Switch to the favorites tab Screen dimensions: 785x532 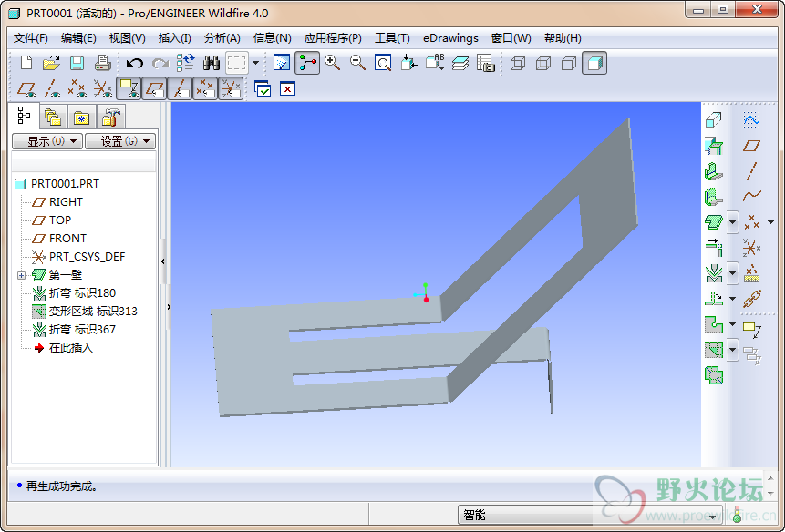tap(81, 117)
